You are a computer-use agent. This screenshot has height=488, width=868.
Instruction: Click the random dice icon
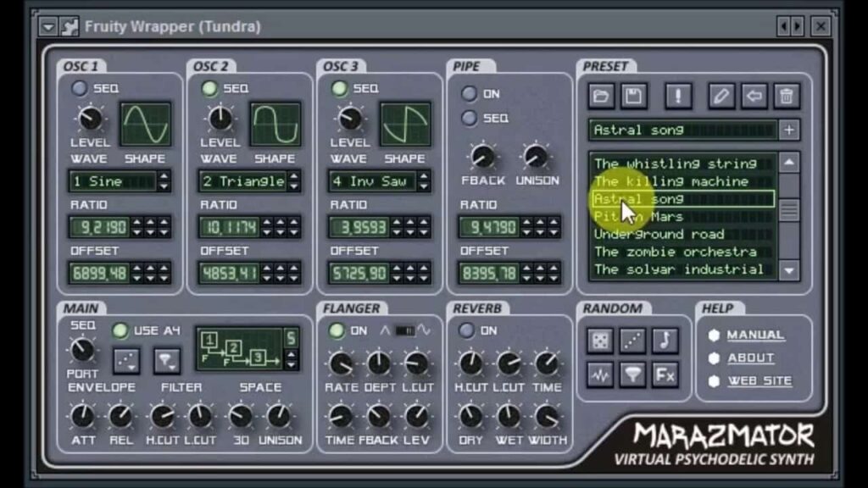(599, 341)
